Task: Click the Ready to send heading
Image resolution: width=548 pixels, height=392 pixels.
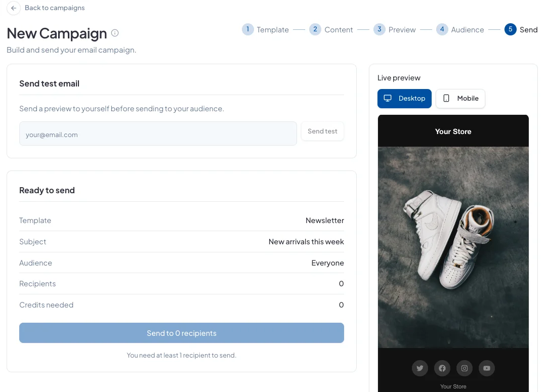Action: (x=47, y=190)
